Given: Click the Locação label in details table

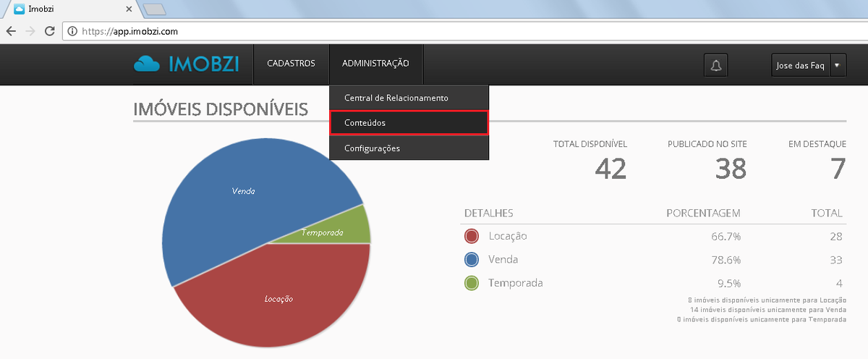Looking at the screenshot, I should [508, 237].
